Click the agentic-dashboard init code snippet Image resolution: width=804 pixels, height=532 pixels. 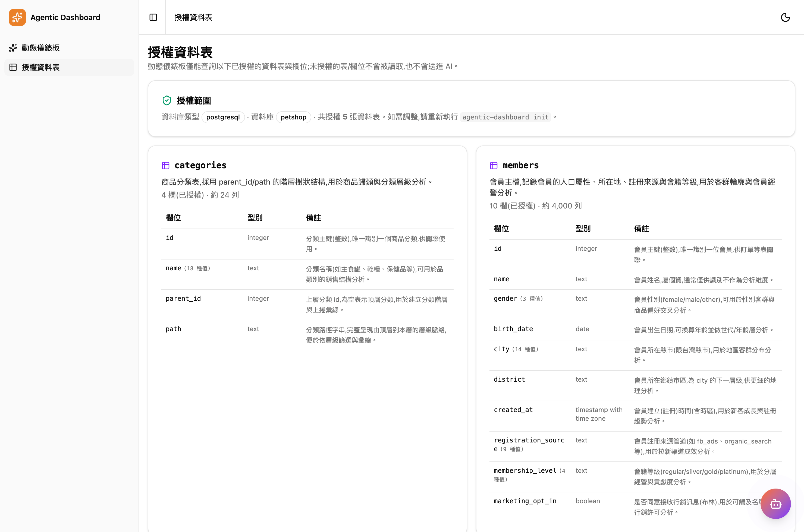pyautogui.click(x=505, y=117)
